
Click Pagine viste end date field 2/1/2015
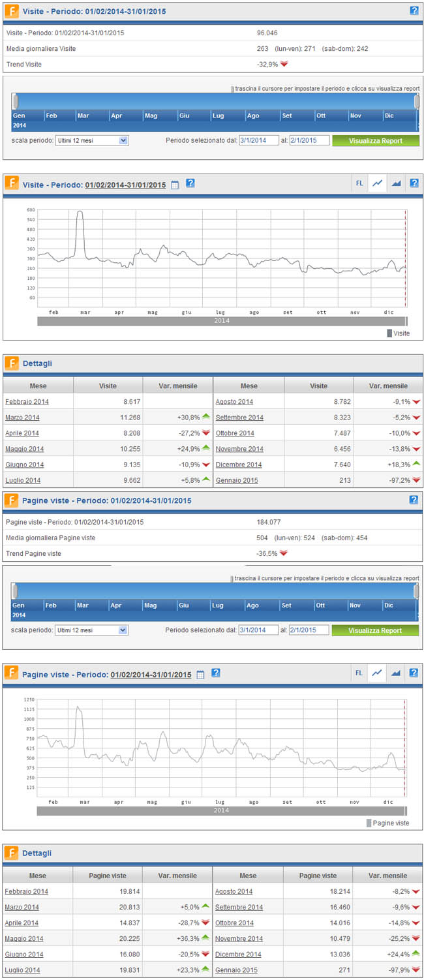[309, 630]
